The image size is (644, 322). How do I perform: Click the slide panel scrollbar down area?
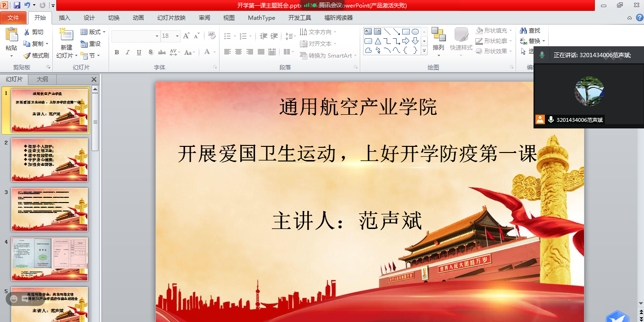(x=95, y=236)
